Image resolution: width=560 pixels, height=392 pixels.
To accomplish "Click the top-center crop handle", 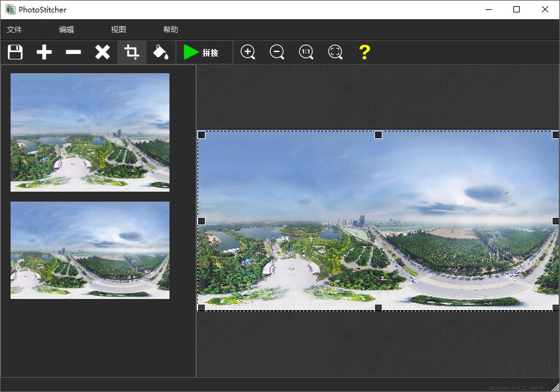I will coord(377,134).
